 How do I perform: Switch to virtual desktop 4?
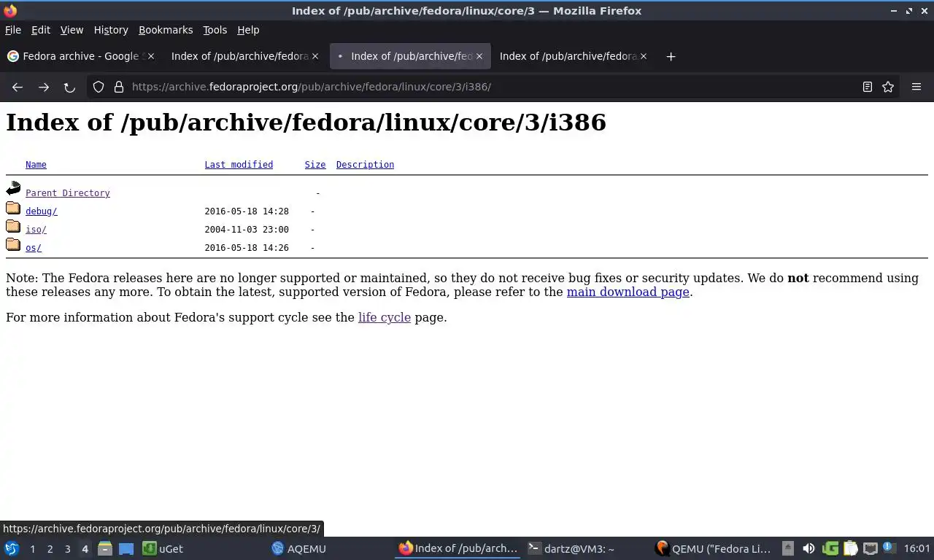[85, 549]
